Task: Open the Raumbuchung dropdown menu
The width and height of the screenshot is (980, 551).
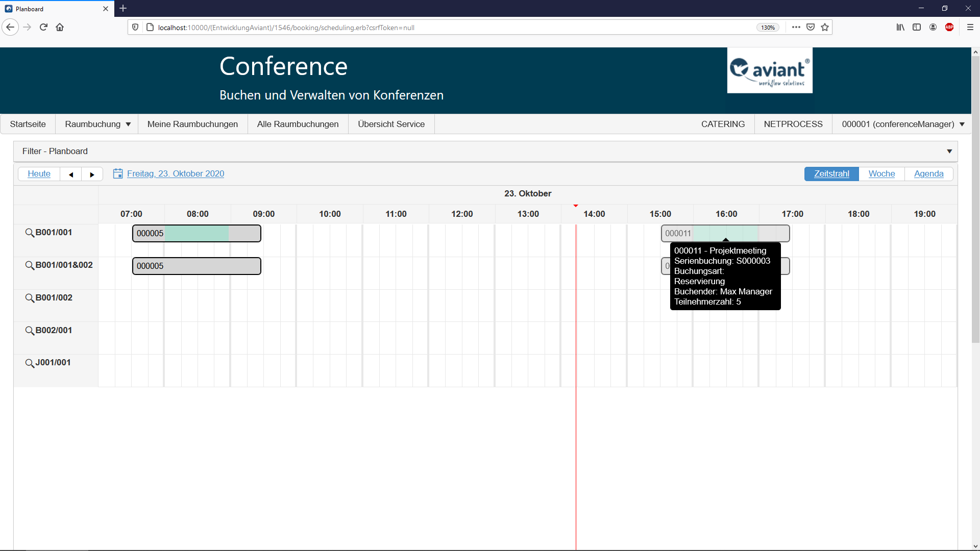Action: [97, 124]
